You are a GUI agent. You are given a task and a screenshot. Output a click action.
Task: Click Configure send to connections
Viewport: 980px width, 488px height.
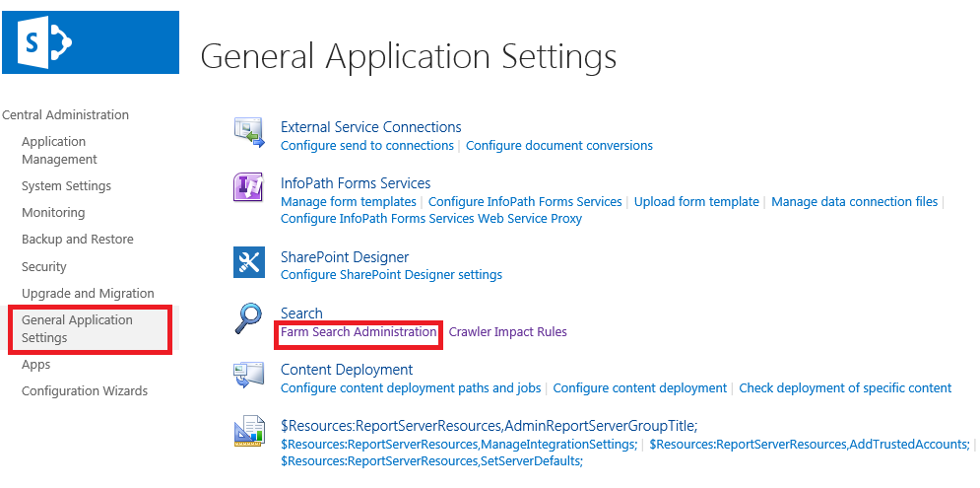(366, 145)
